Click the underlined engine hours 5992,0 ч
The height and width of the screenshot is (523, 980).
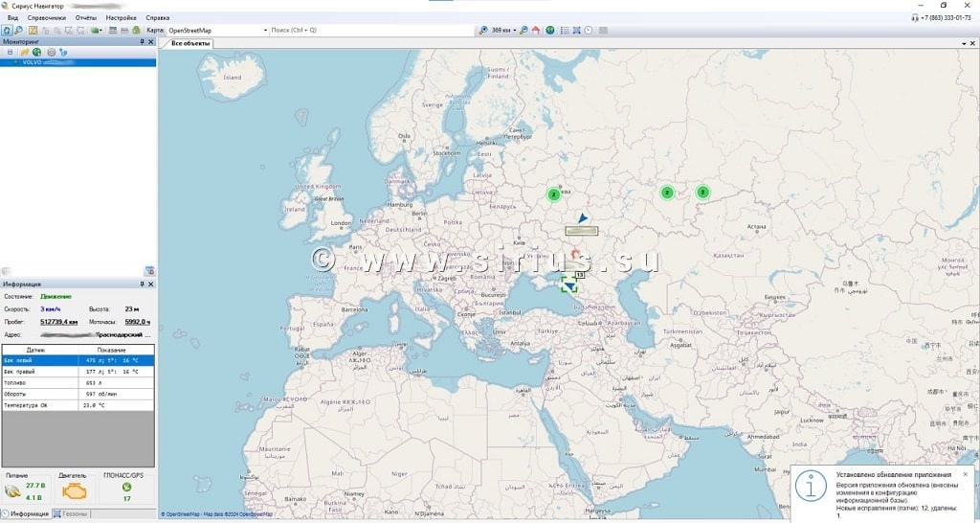pos(138,322)
